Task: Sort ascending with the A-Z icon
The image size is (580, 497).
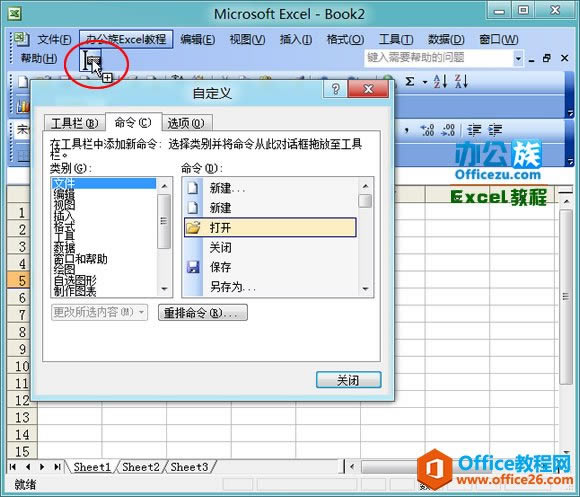Action: point(440,81)
